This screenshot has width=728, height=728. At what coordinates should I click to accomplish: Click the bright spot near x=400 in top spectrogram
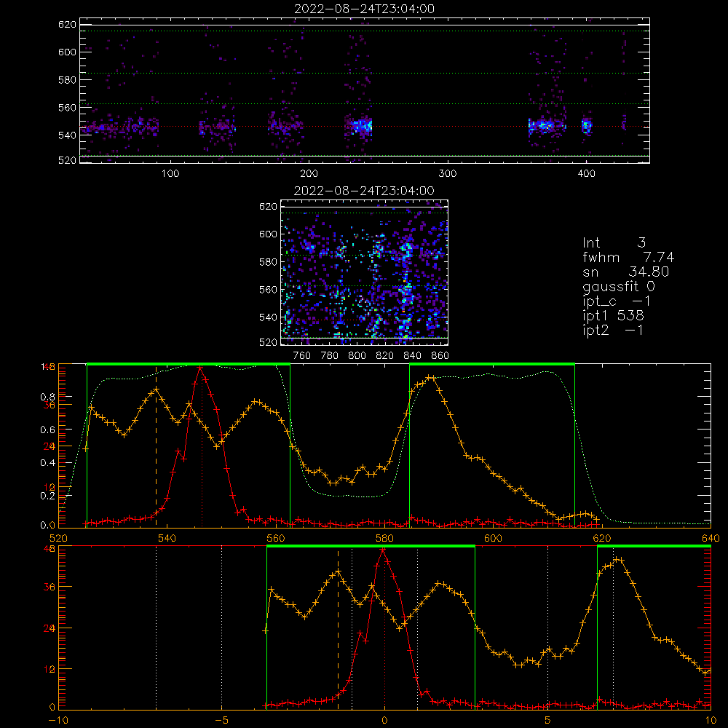587,125
